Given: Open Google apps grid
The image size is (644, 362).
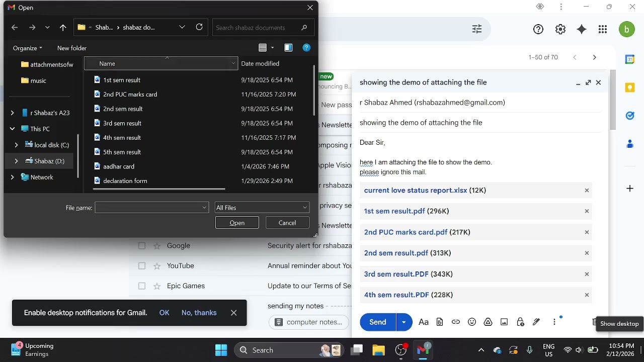Looking at the screenshot, I should (603, 29).
